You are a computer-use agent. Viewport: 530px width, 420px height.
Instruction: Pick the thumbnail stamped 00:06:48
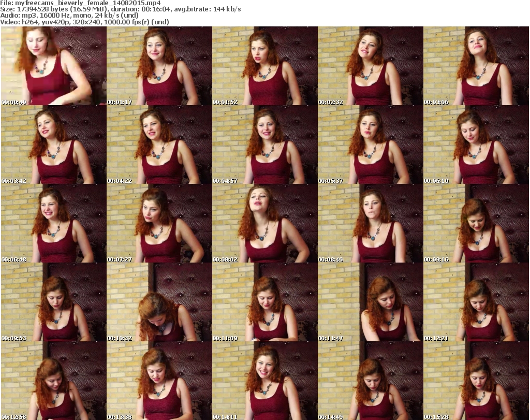[x=54, y=223]
